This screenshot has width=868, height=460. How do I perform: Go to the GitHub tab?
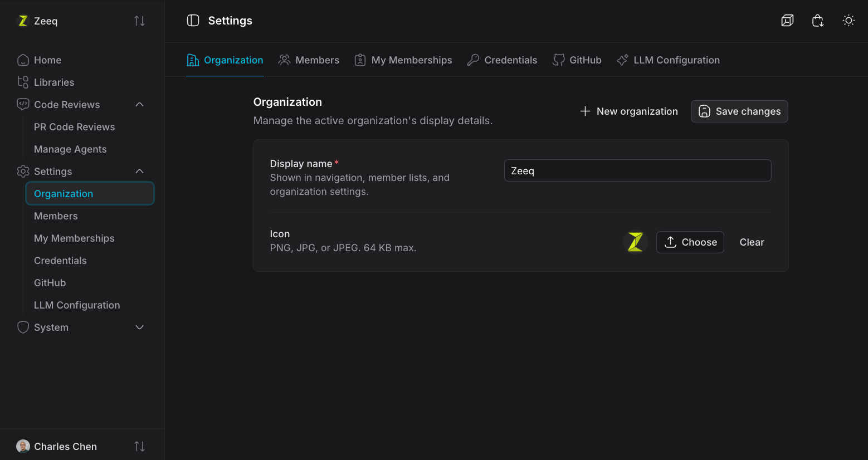[577, 60]
